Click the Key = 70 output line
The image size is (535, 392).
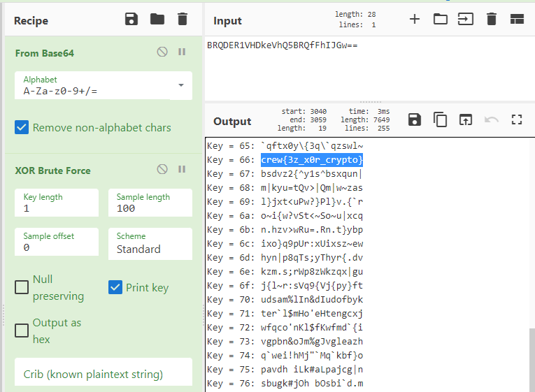click(285, 300)
